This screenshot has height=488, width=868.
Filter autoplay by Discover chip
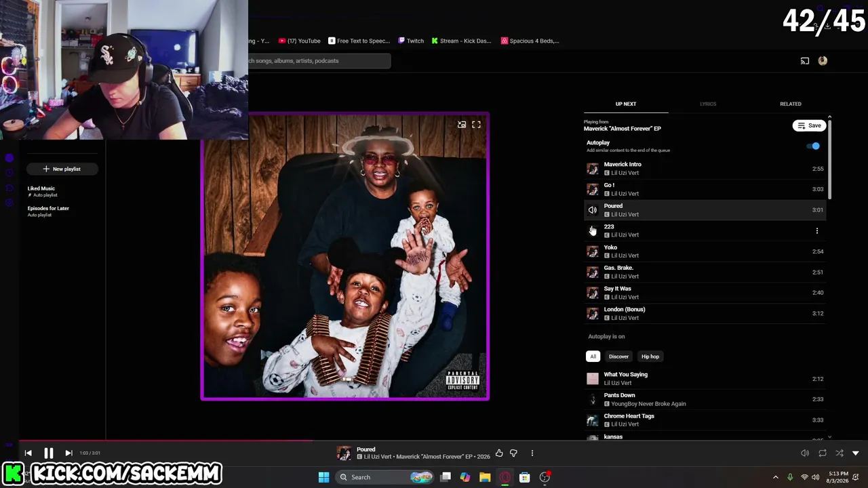618,357
